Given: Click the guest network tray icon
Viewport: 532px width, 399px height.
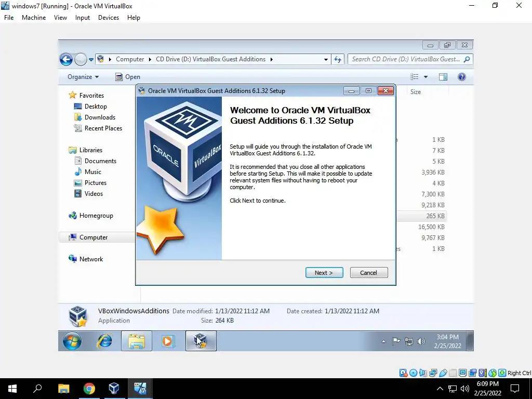Looking at the screenshot, I should (409, 341).
